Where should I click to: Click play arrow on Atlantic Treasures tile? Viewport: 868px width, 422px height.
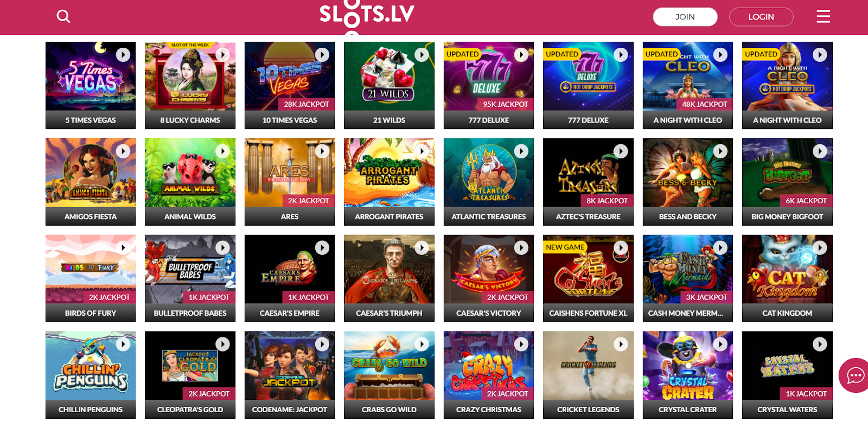pos(521,151)
